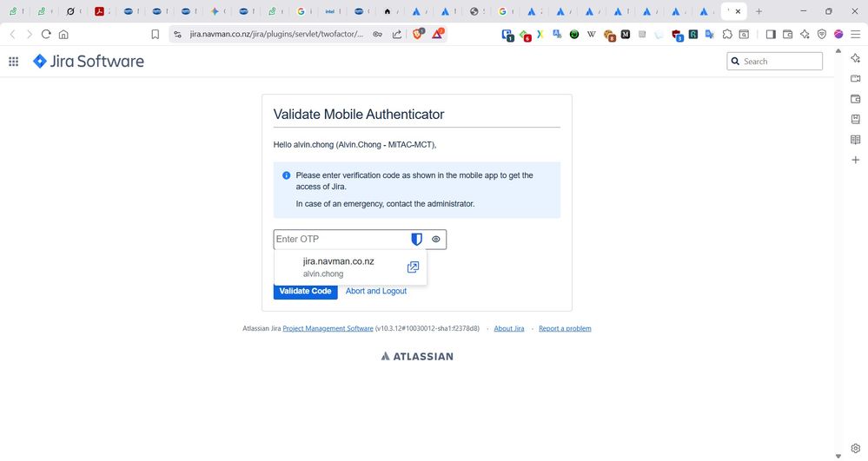Switch to the red PDF tab
This screenshot has height=461, width=868.
click(99, 11)
